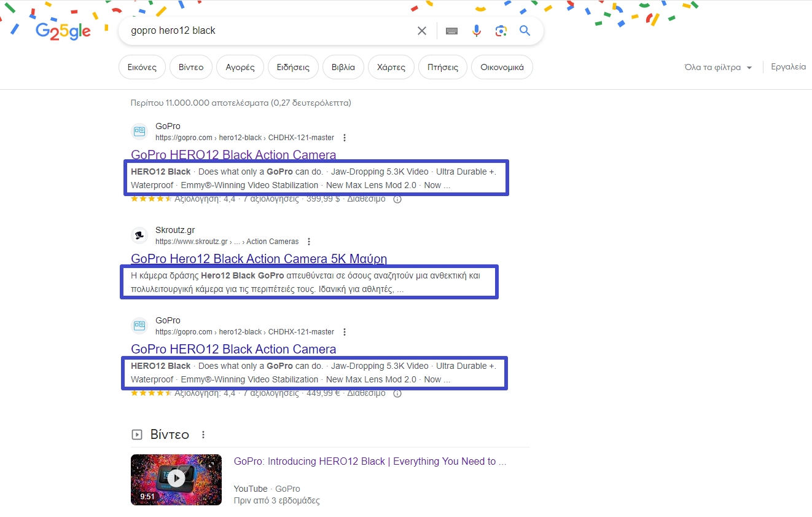This screenshot has height=517, width=812.
Task: Open Google Lens image search
Action: tap(501, 30)
